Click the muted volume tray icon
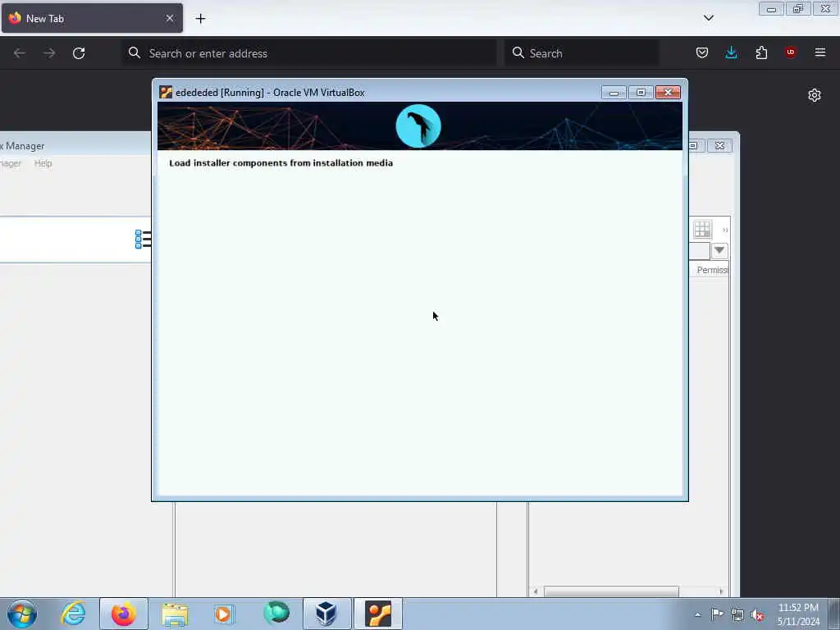 pos(757,615)
